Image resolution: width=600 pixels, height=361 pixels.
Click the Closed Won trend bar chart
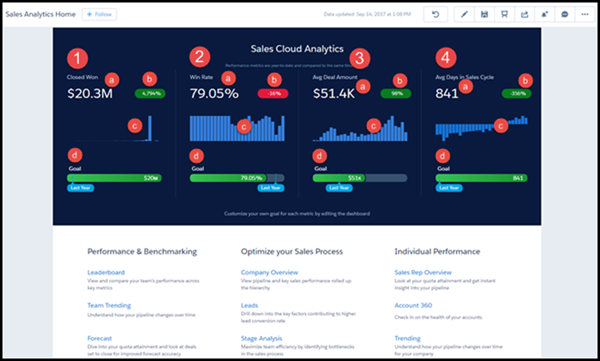[115, 129]
